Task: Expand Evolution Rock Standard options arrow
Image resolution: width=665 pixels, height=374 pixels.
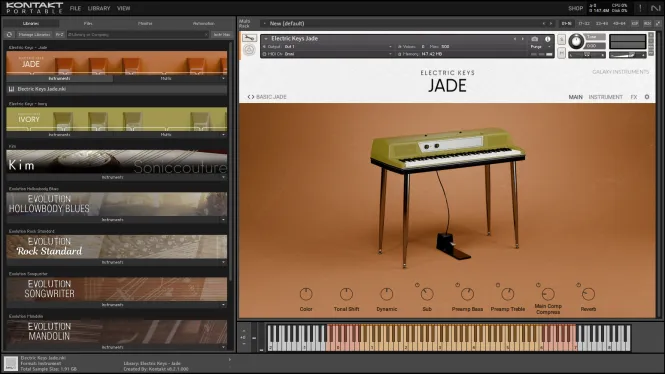Action: [x=223, y=262]
